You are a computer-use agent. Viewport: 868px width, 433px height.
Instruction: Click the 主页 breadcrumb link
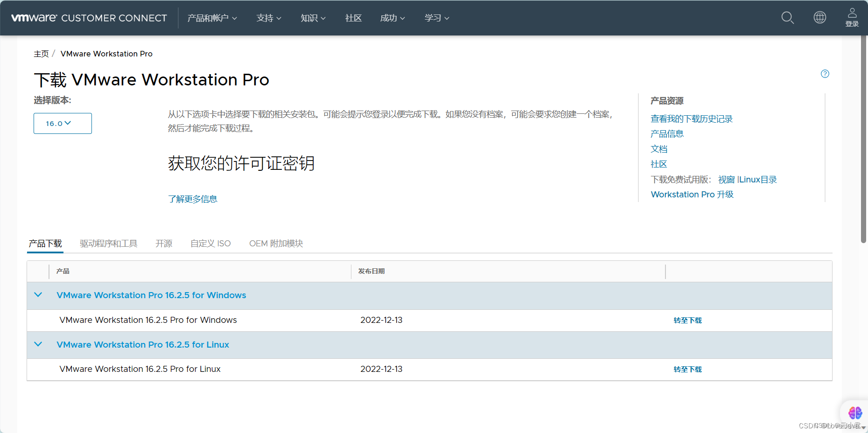click(x=41, y=54)
